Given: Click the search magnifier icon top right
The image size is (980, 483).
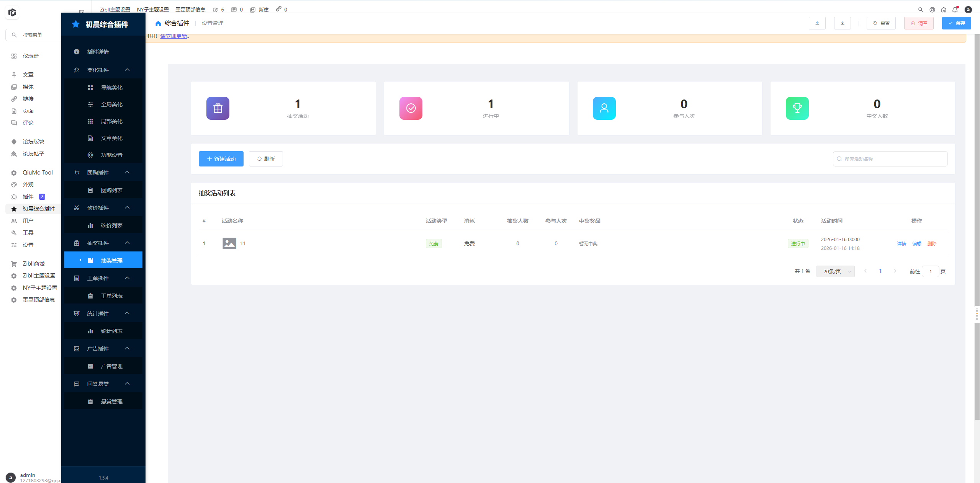Looking at the screenshot, I should click(x=921, y=10).
